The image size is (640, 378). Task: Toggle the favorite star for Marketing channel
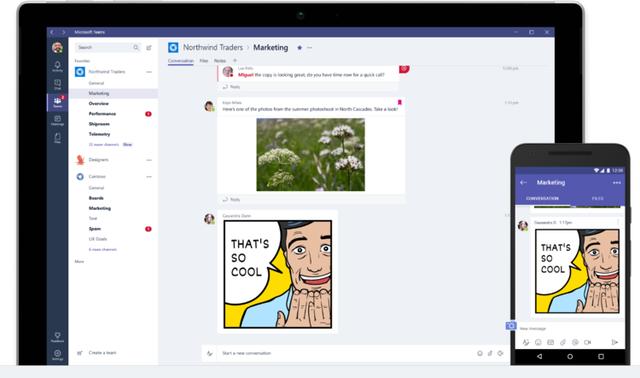pos(299,48)
